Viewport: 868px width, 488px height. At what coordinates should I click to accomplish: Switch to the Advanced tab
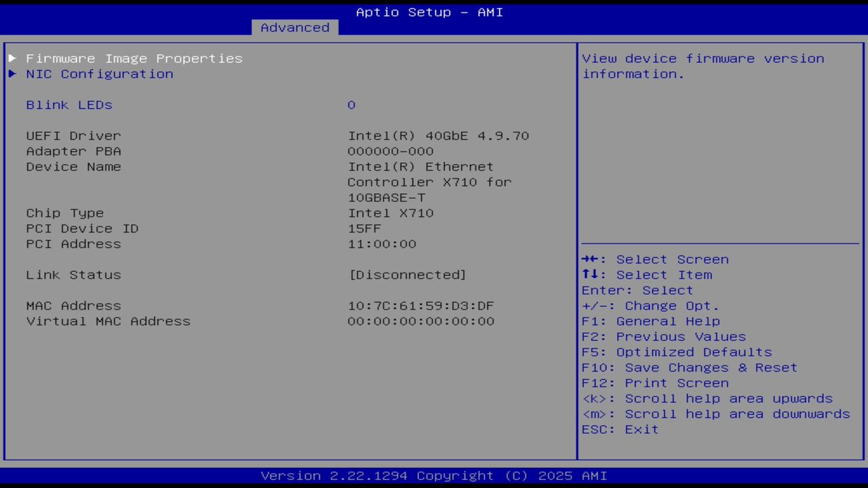(x=294, y=27)
